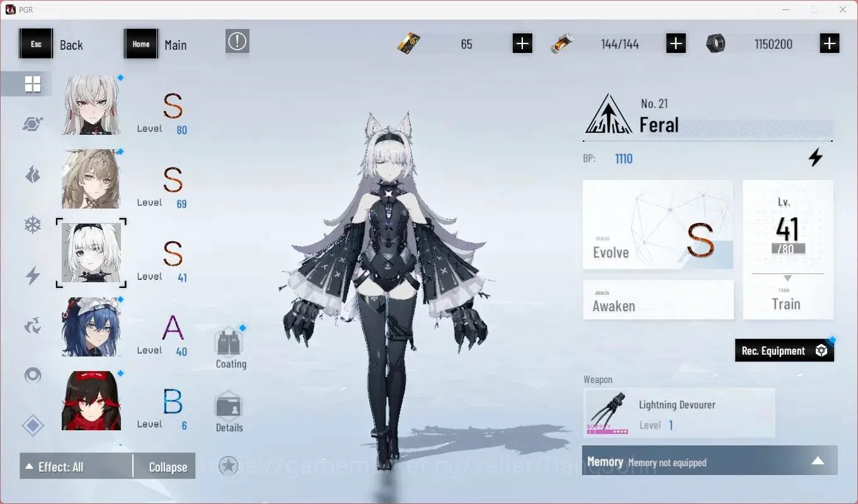This screenshot has width=858, height=504.
Task: Click the black card currency icon
Action: tap(408, 43)
